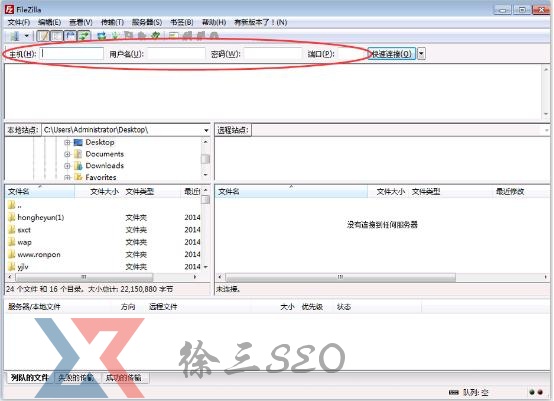Refresh the file and folder lists

(102, 36)
